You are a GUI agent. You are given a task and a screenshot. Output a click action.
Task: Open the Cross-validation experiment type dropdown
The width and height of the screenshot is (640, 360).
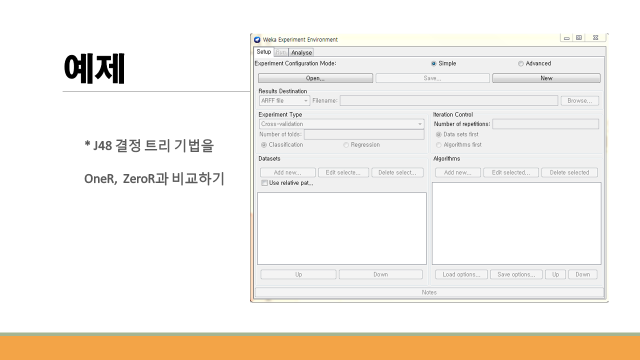[x=341, y=124]
